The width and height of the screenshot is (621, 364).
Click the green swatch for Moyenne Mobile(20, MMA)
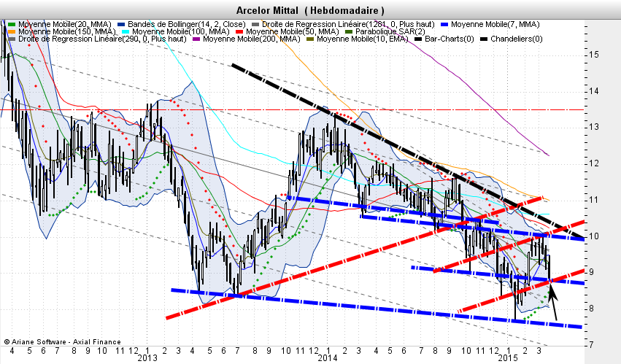coord(12,25)
